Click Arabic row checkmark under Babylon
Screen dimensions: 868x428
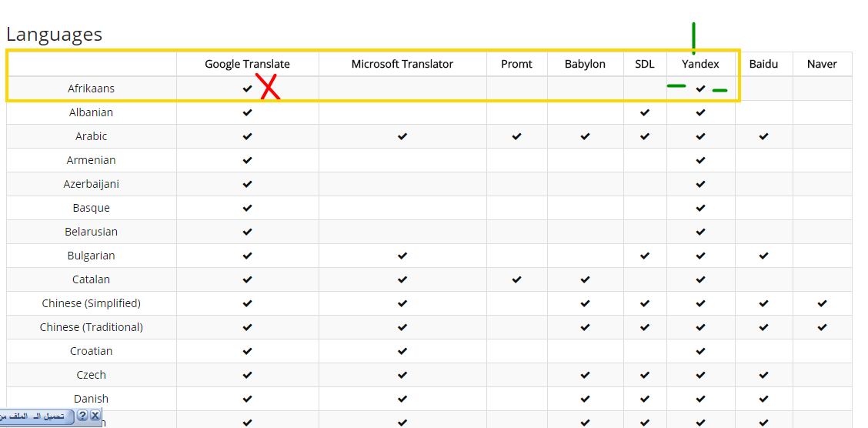[x=585, y=136]
